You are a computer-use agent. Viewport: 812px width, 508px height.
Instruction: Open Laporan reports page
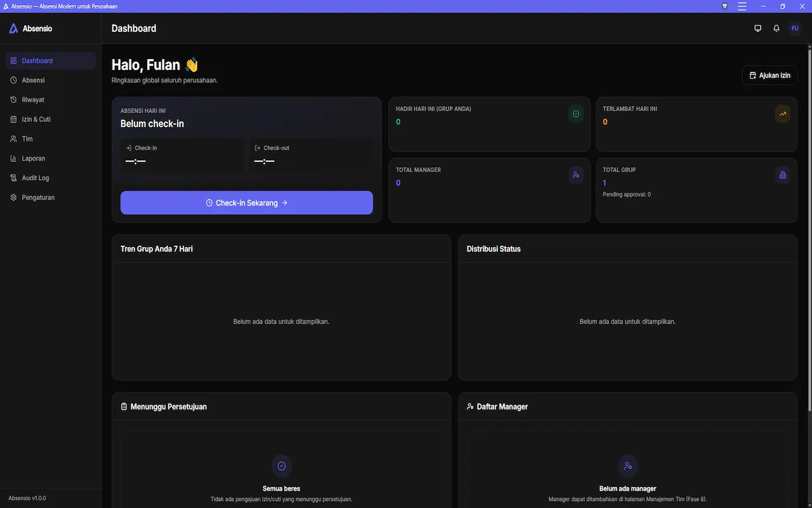(x=51, y=159)
